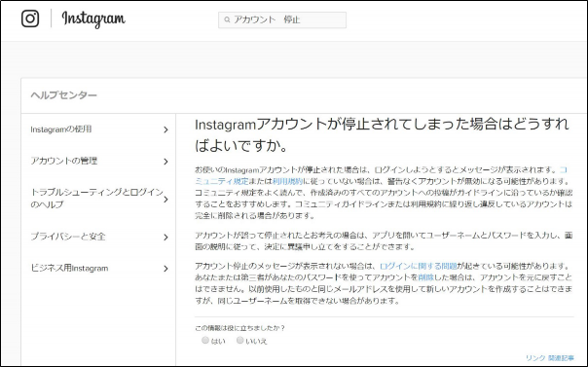
Task: Open the ビジネス用Instagram sidebar menu
Action: (69, 268)
